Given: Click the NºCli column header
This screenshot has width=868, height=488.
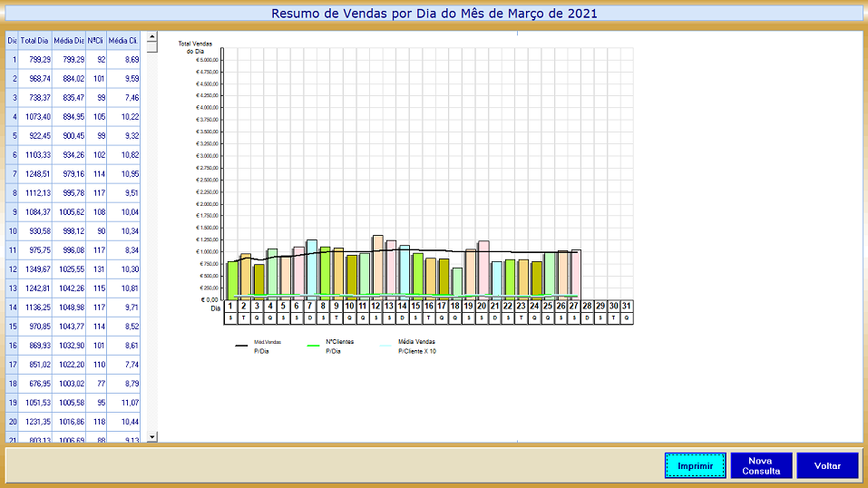Looking at the screenshot, I should pos(96,41).
